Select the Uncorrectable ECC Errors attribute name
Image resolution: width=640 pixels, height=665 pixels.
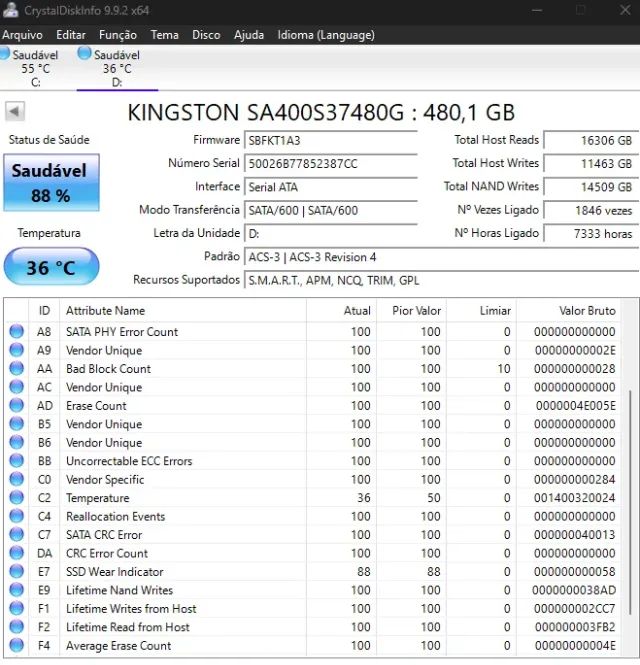[129, 461]
